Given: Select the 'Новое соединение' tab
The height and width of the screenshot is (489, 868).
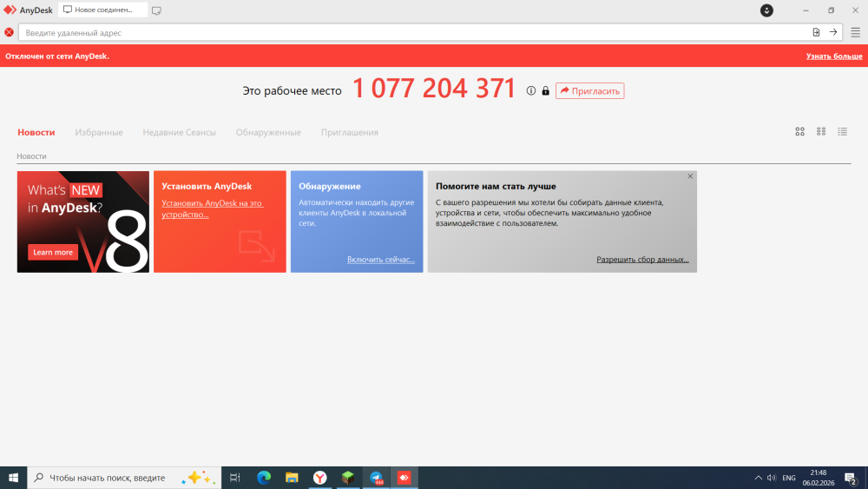Looking at the screenshot, I should pos(103,10).
